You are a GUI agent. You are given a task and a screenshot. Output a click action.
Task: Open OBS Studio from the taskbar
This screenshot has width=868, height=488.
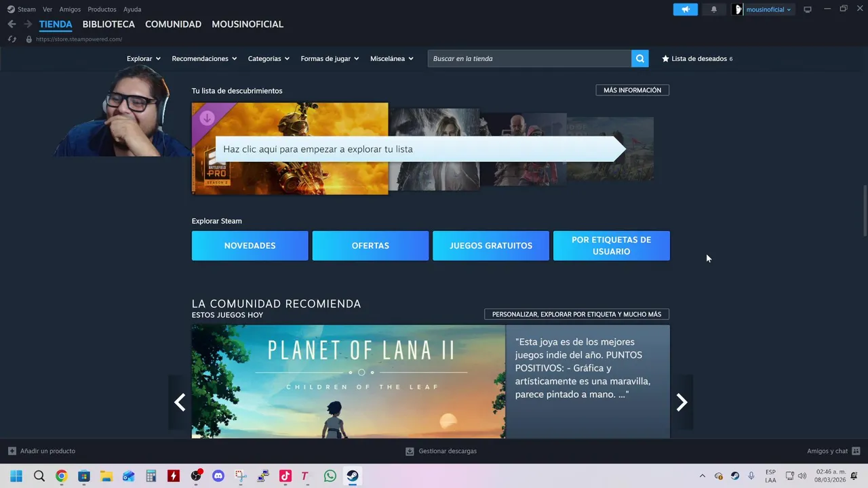(196, 476)
